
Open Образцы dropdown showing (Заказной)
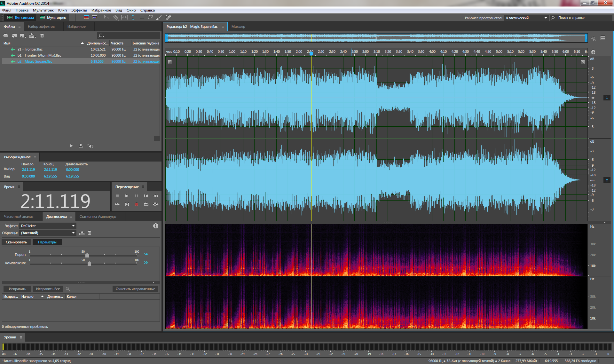click(48, 233)
